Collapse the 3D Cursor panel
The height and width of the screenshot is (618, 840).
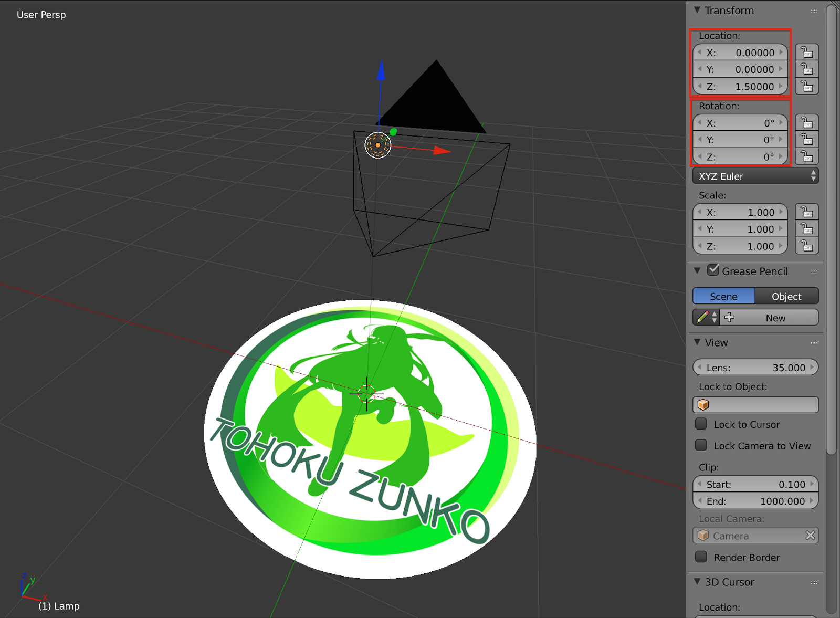pyautogui.click(x=697, y=581)
